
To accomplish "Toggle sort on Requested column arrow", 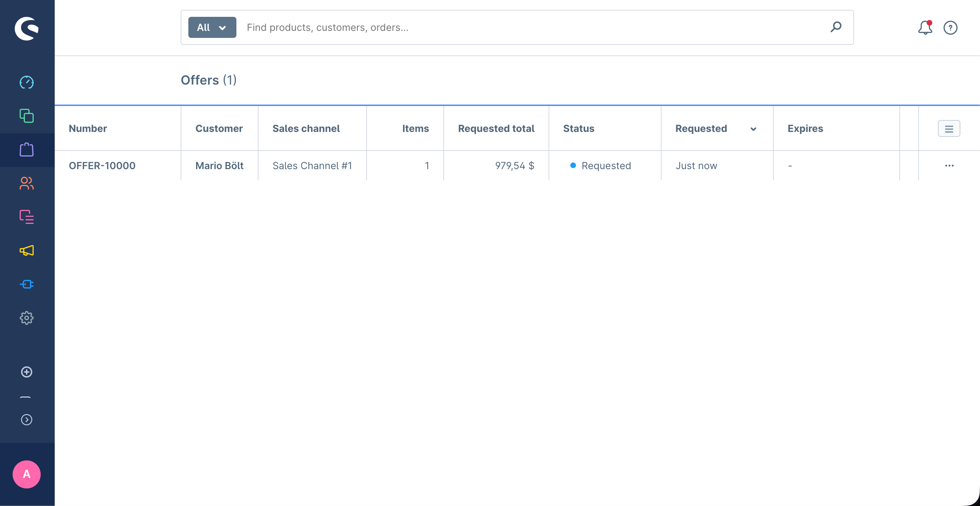I will (753, 129).
